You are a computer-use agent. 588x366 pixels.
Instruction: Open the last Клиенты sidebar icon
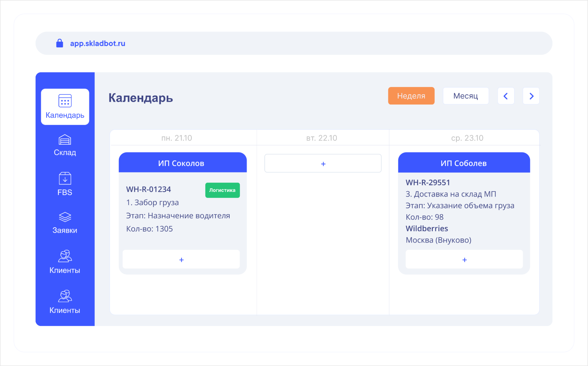coord(65,296)
